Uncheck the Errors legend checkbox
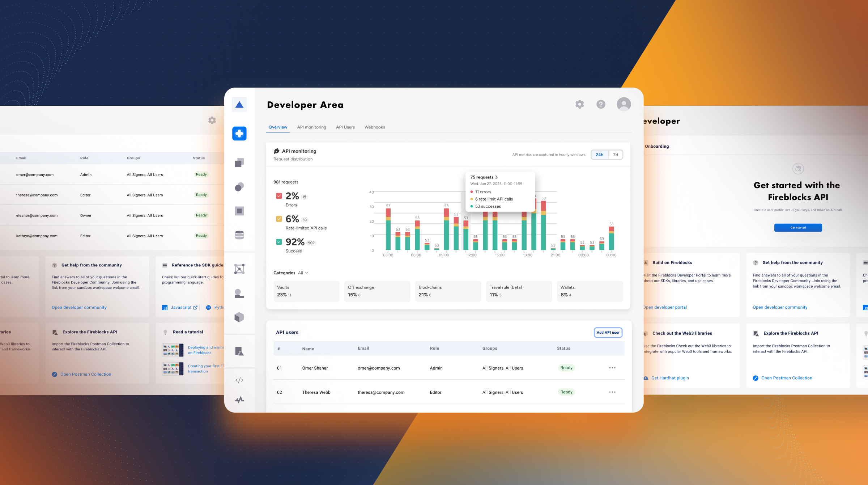 (x=279, y=195)
